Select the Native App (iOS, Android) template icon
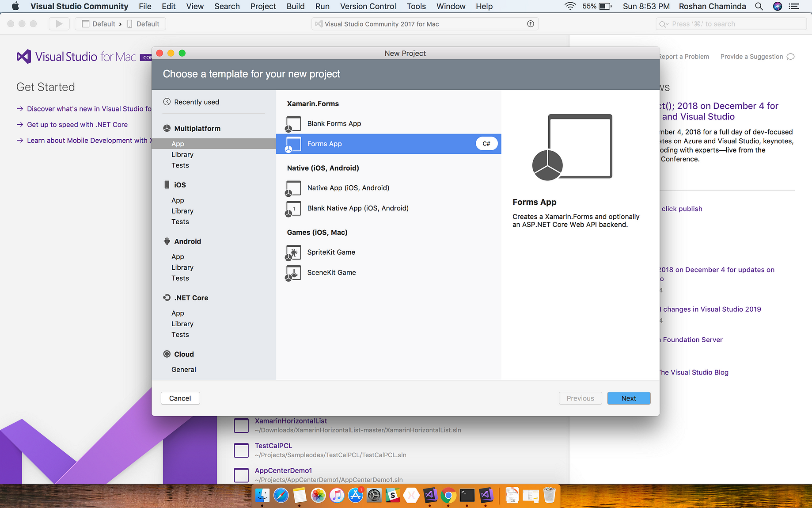The height and width of the screenshot is (508, 812). click(293, 188)
